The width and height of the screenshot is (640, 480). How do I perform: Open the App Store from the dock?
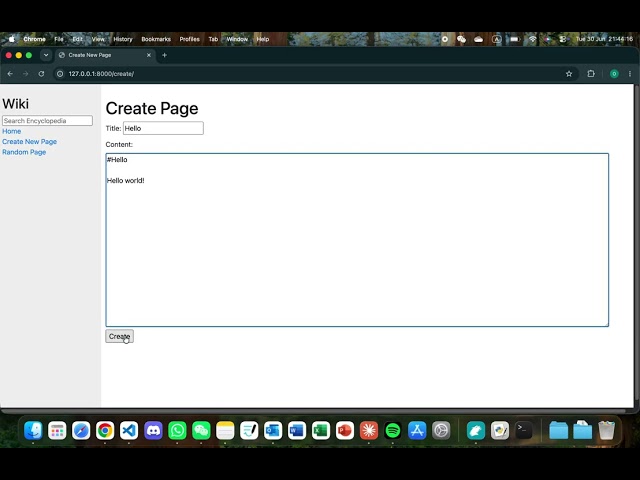[417, 430]
